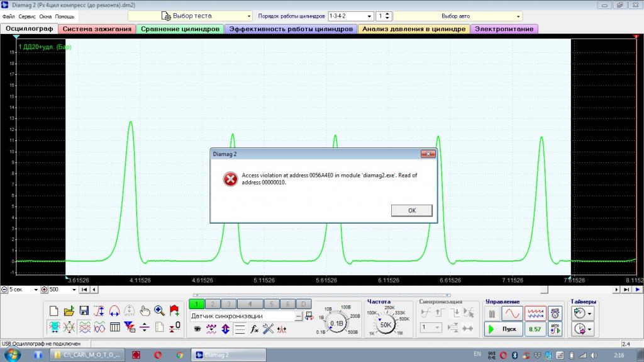
Task: Click the blue up-down arrows icon
Action: click(226, 329)
